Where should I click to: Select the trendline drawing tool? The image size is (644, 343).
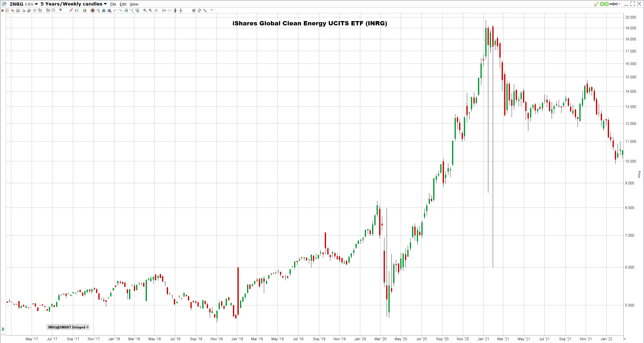pos(131,10)
